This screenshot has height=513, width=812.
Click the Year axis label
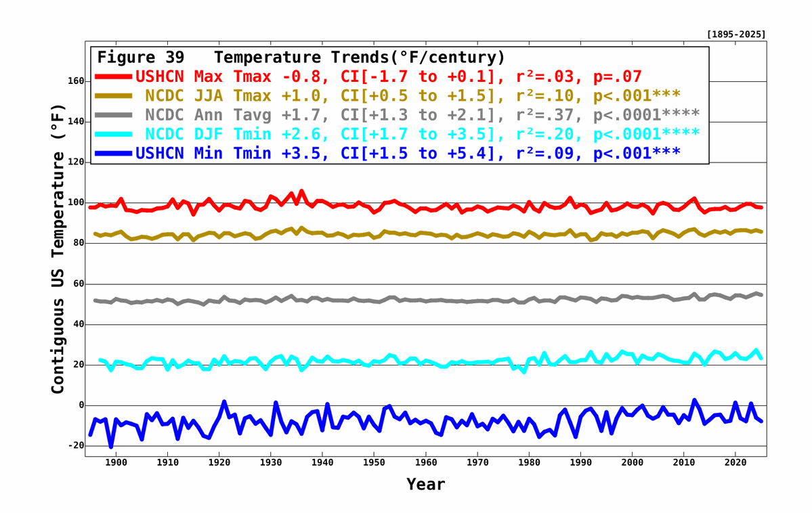[425, 485]
